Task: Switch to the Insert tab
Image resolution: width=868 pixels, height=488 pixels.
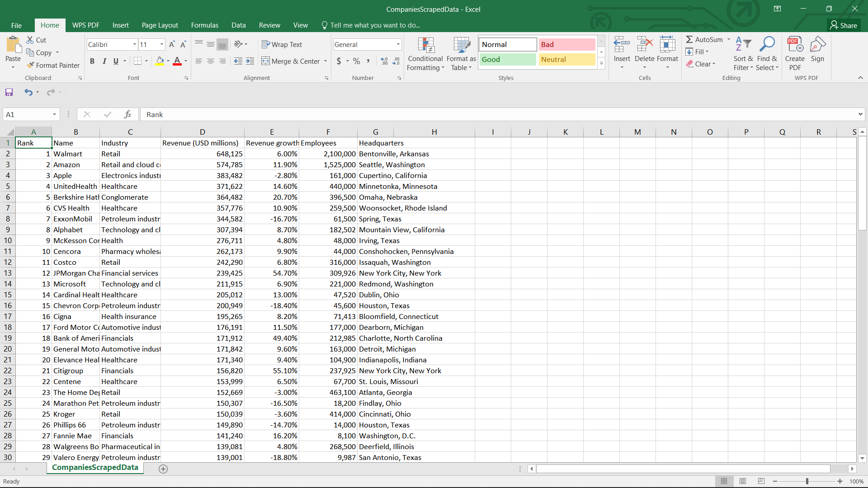Action: [120, 25]
